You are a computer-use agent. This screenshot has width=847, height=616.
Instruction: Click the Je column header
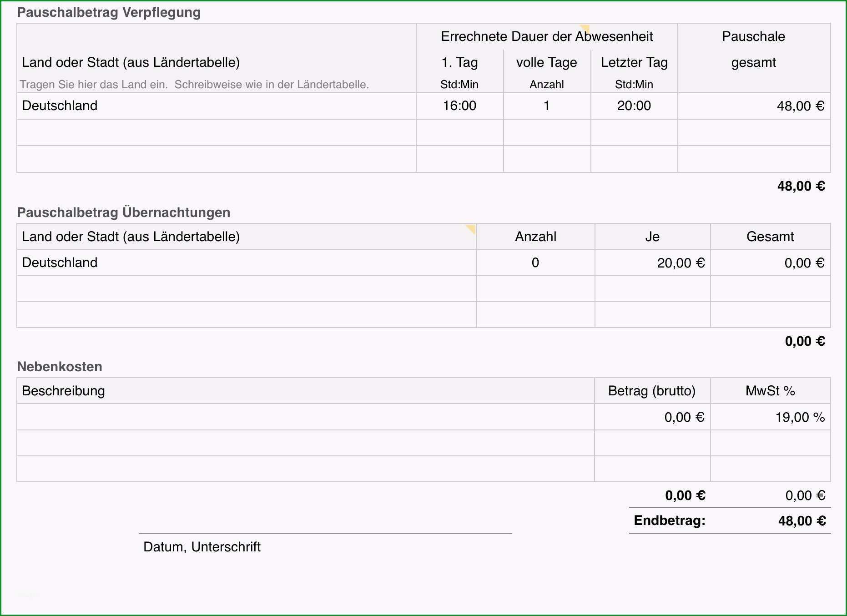pos(652,237)
